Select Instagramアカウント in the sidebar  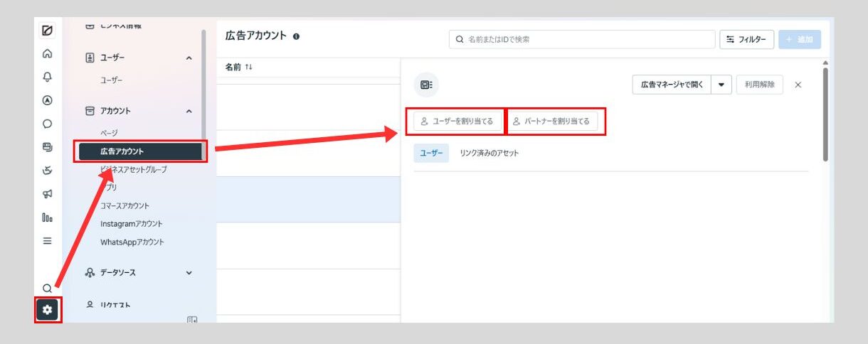[x=132, y=224]
